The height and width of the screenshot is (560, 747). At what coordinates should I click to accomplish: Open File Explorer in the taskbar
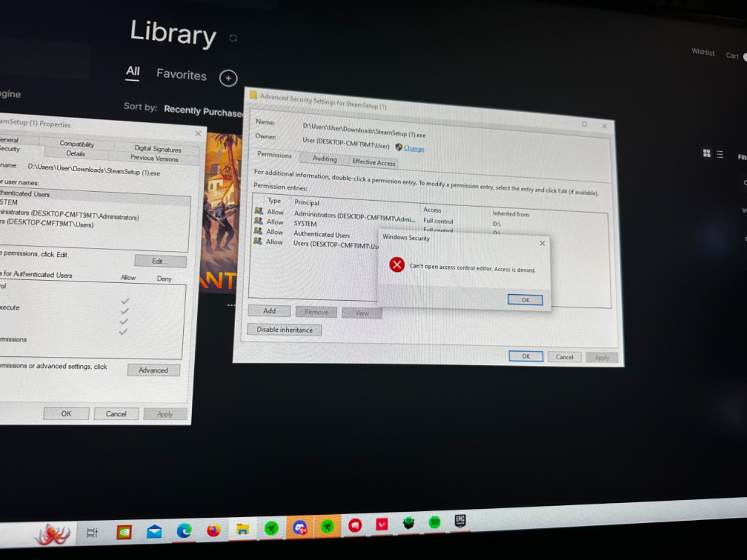(x=243, y=529)
